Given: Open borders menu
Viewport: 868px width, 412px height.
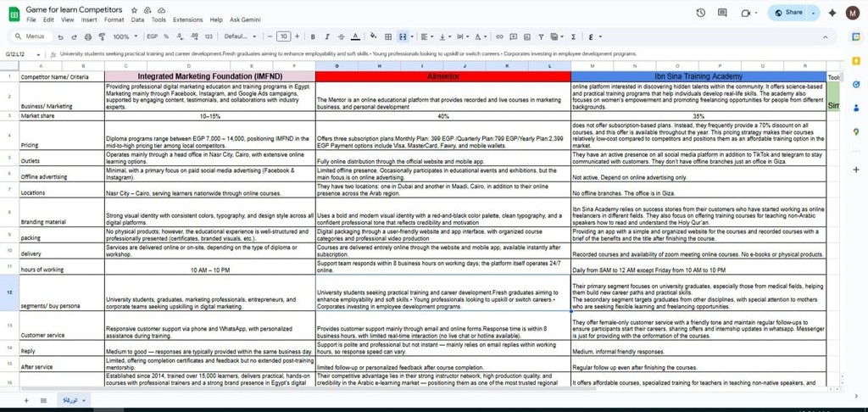Looking at the screenshot, I should pos(388,36).
